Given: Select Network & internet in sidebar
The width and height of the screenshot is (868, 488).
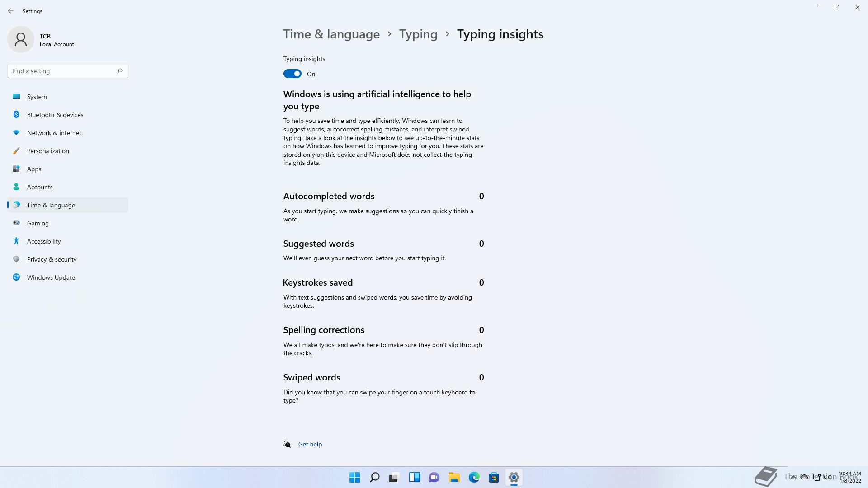Looking at the screenshot, I should 68,132.
